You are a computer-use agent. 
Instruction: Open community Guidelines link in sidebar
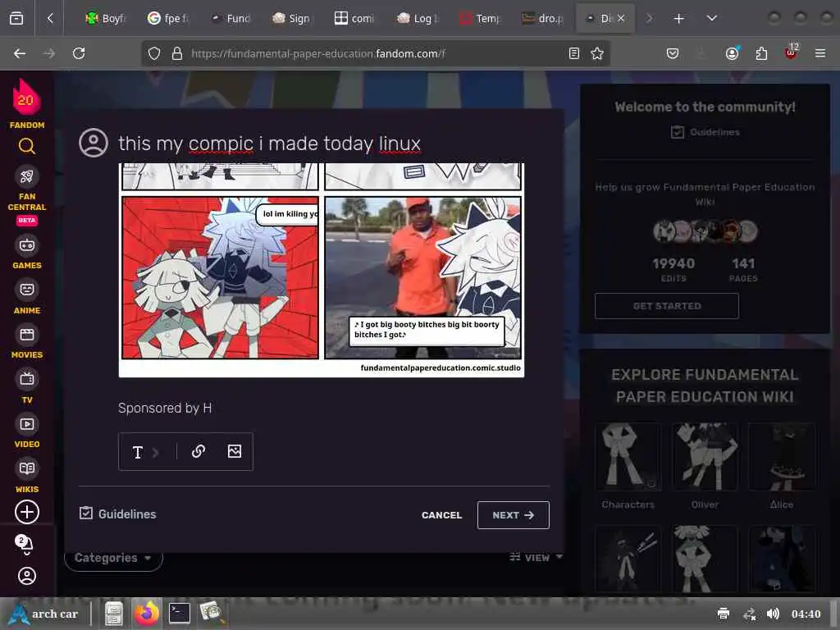(x=705, y=132)
